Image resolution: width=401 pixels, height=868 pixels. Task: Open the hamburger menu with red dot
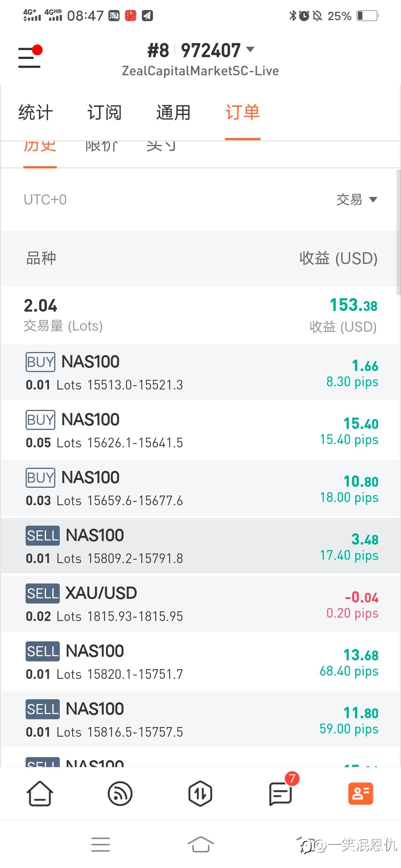pos(30,57)
